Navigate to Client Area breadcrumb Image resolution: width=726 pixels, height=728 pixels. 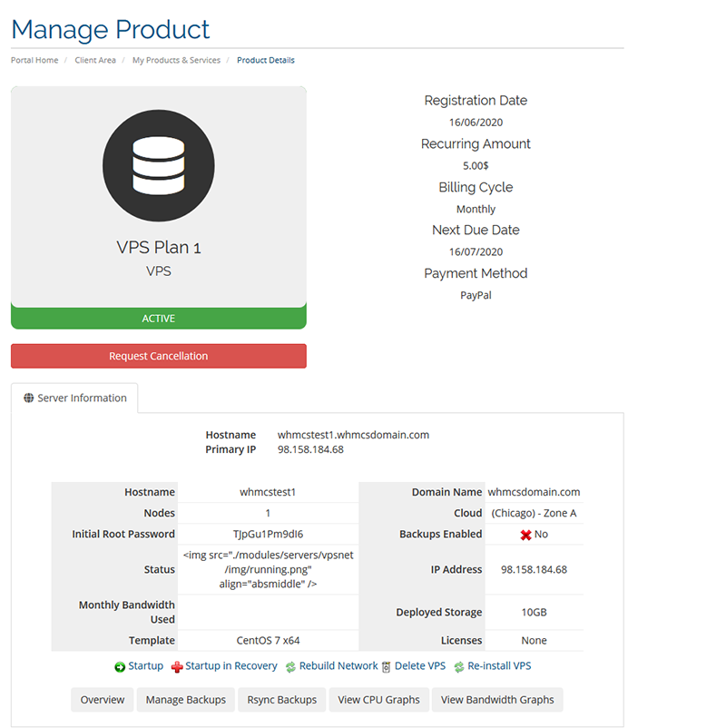pyautogui.click(x=95, y=60)
